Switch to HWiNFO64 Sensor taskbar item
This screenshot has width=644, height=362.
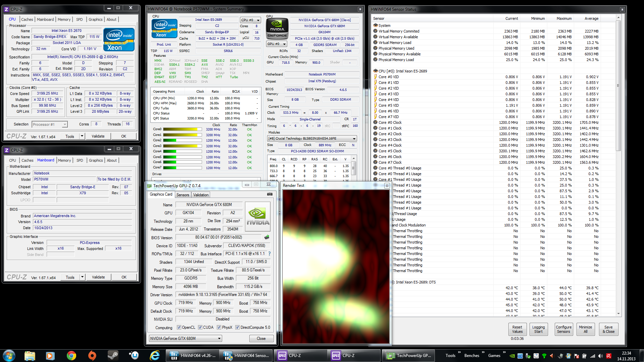246,356
